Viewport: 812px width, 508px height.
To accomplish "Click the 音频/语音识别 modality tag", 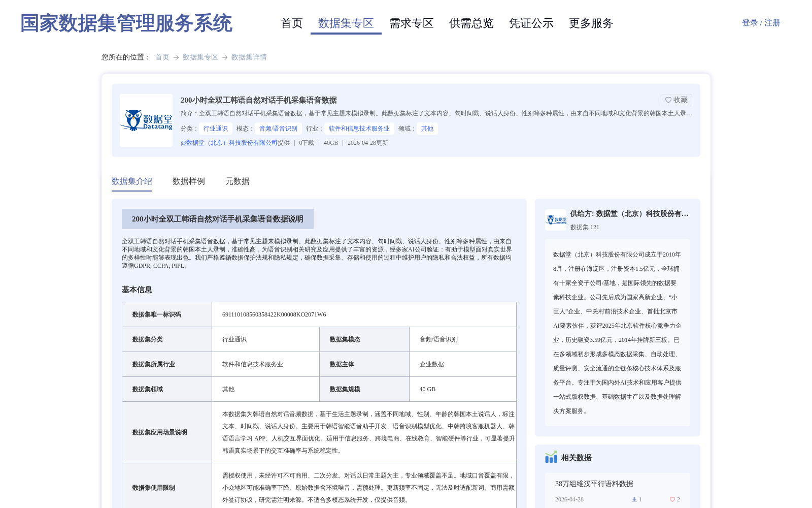I will [279, 129].
